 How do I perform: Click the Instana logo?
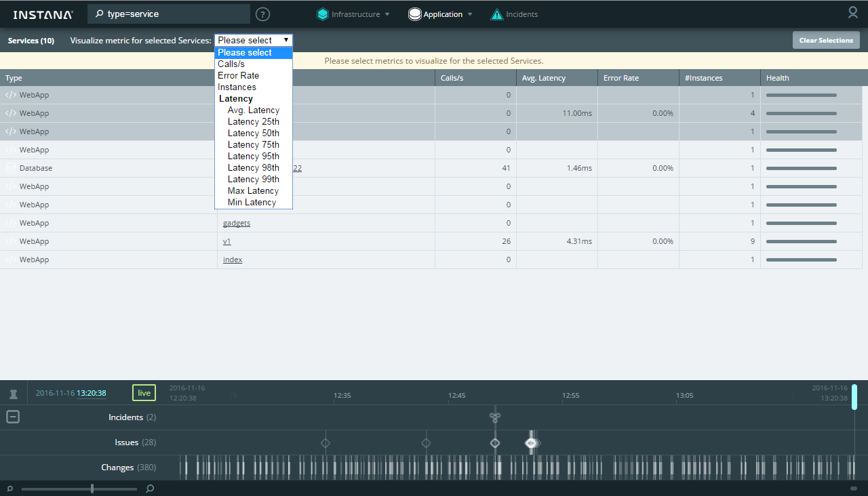tap(43, 14)
